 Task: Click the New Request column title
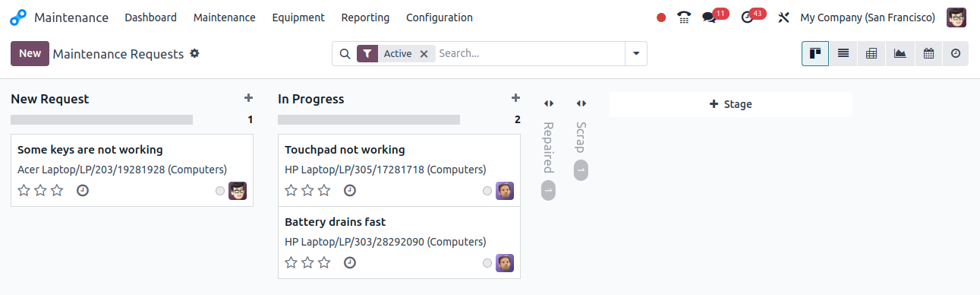tap(50, 99)
